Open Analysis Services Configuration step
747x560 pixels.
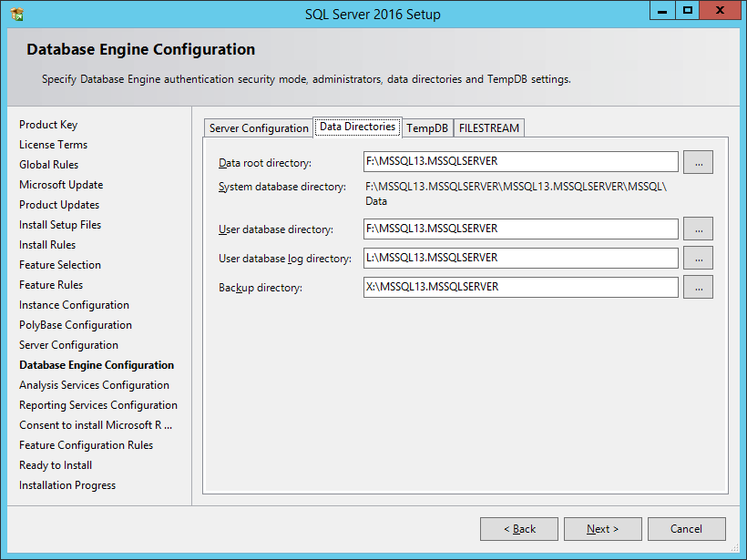(x=94, y=384)
